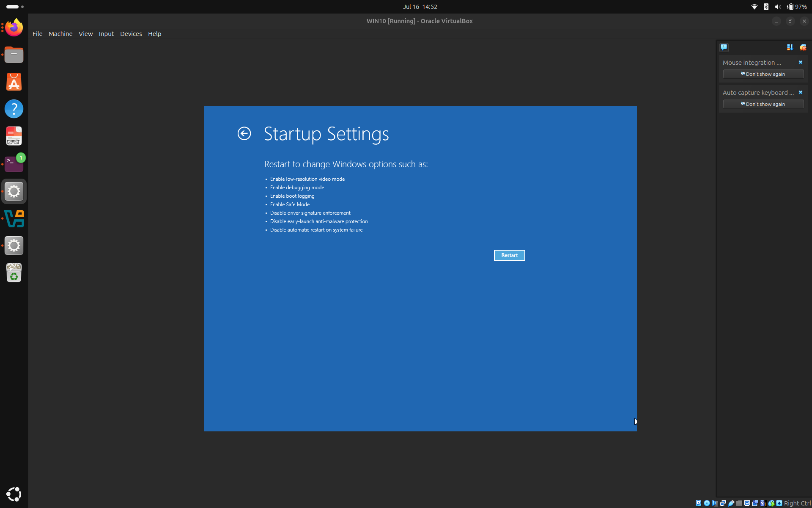Open Files manager from the dock

pos(14,55)
